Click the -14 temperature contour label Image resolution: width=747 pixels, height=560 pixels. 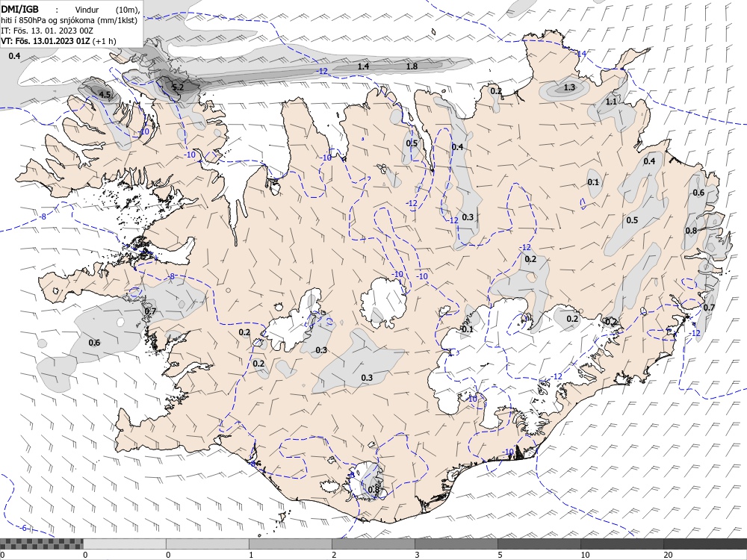(x=580, y=53)
